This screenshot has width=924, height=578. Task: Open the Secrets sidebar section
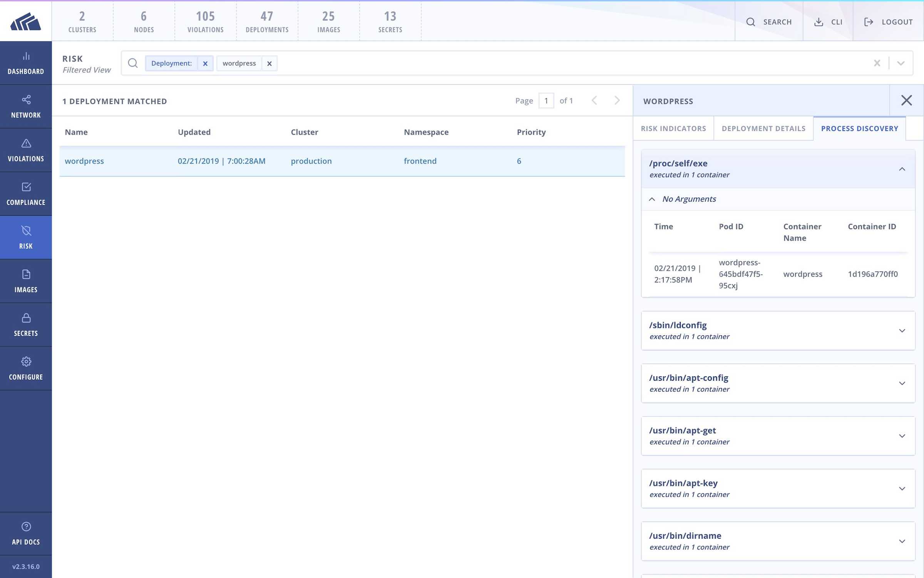click(26, 325)
